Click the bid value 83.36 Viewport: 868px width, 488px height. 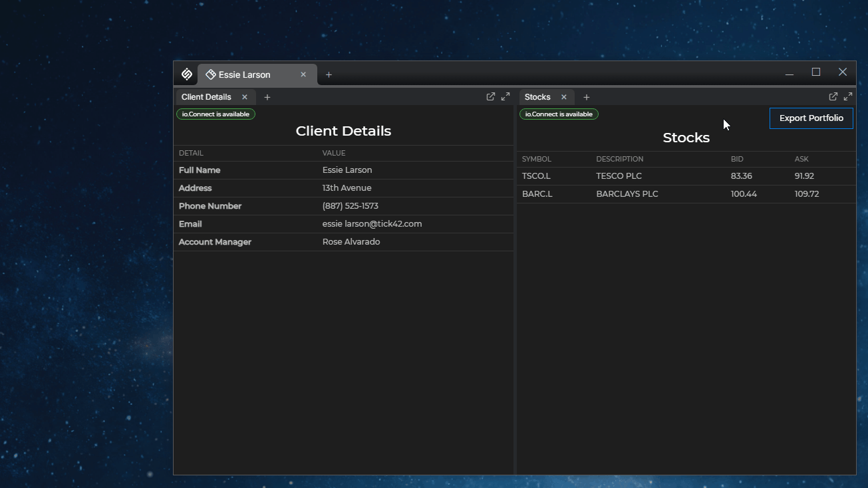(742, 176)
